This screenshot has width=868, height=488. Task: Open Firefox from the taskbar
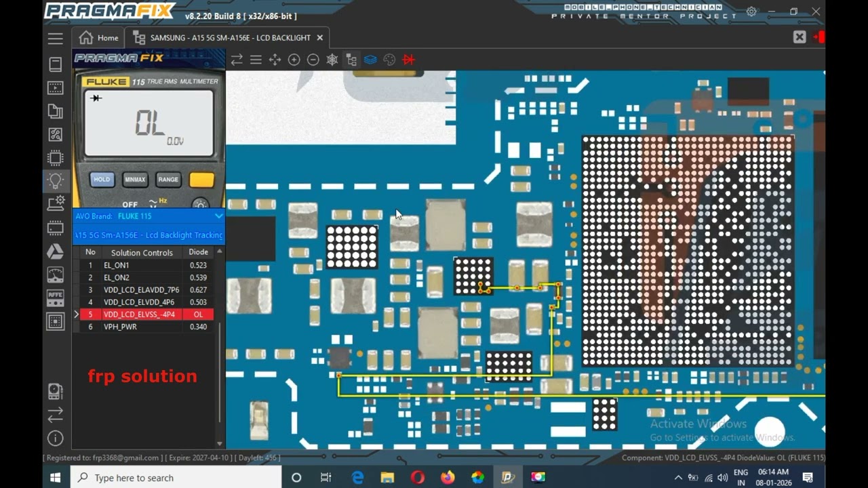click(x=448, y=478)
